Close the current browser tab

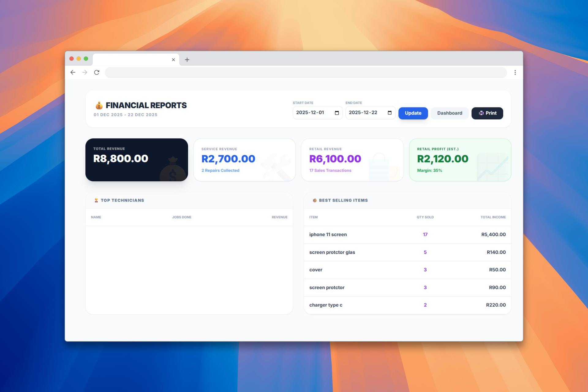tap(173, 60)
